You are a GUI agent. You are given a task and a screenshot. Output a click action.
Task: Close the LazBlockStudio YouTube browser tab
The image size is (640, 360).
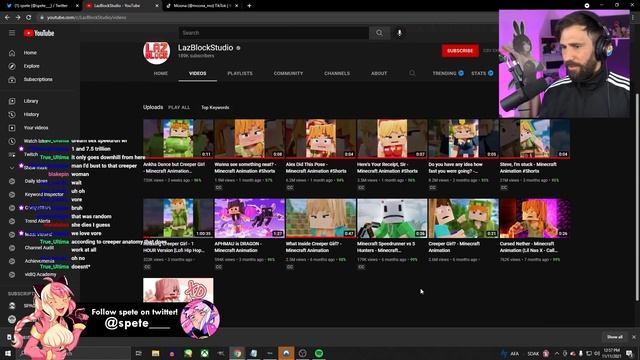click(157, 6)
